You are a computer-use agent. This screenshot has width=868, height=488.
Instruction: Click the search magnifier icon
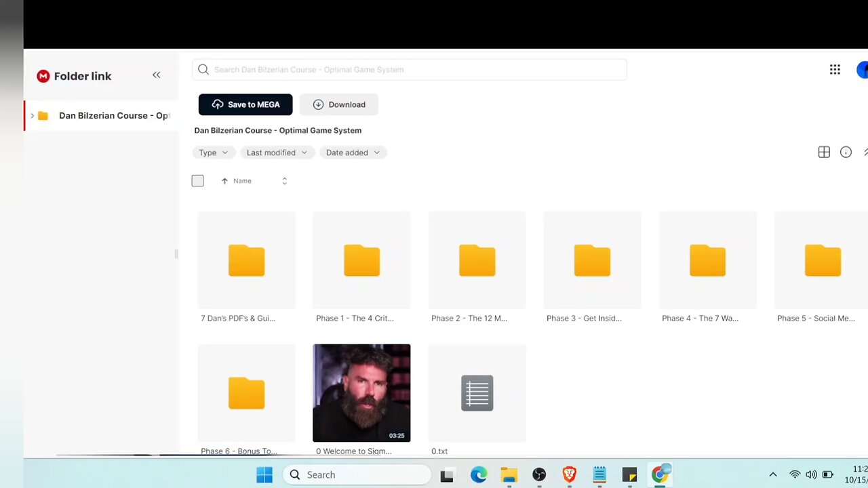[x=203, y=69]
